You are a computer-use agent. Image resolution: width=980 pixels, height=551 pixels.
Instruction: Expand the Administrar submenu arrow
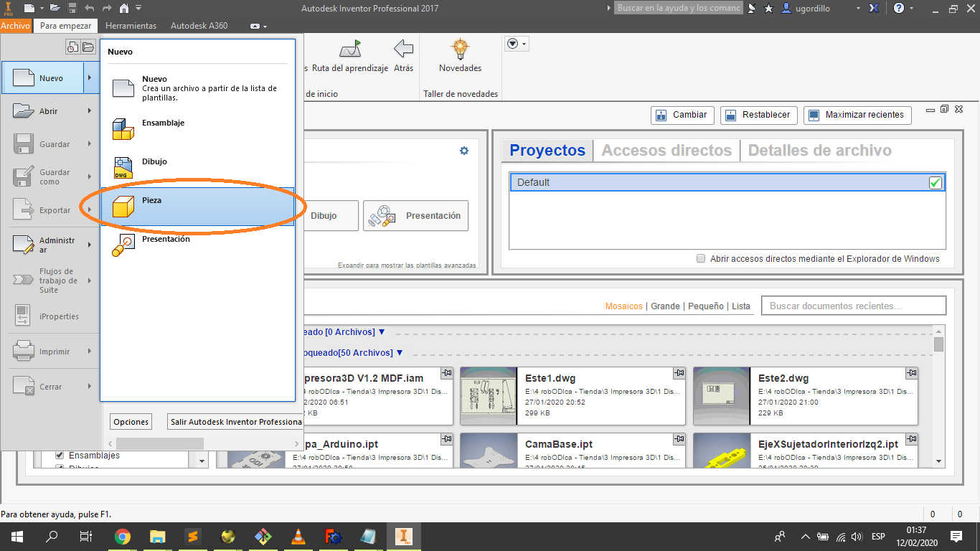click(90, 245)
